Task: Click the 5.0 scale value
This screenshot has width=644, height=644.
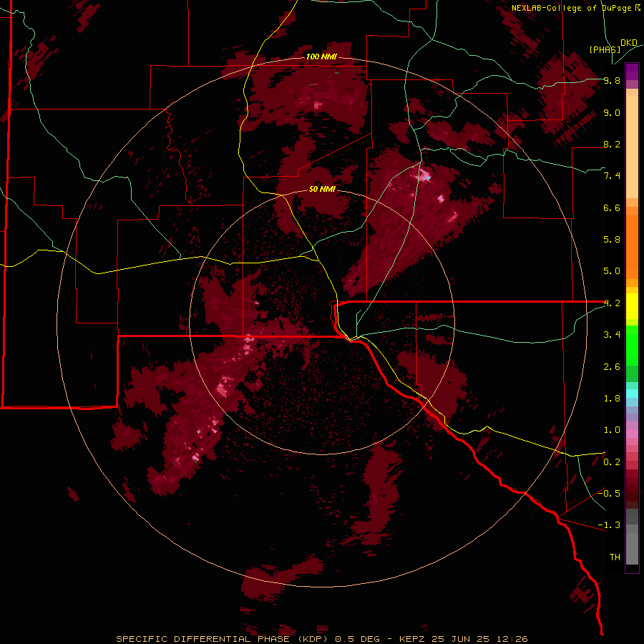Action: 612,271
